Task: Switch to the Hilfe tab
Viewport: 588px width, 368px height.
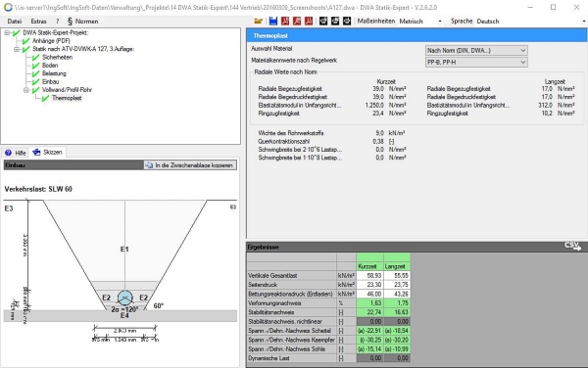Action: pyautogui.click(x=16, y=153)
